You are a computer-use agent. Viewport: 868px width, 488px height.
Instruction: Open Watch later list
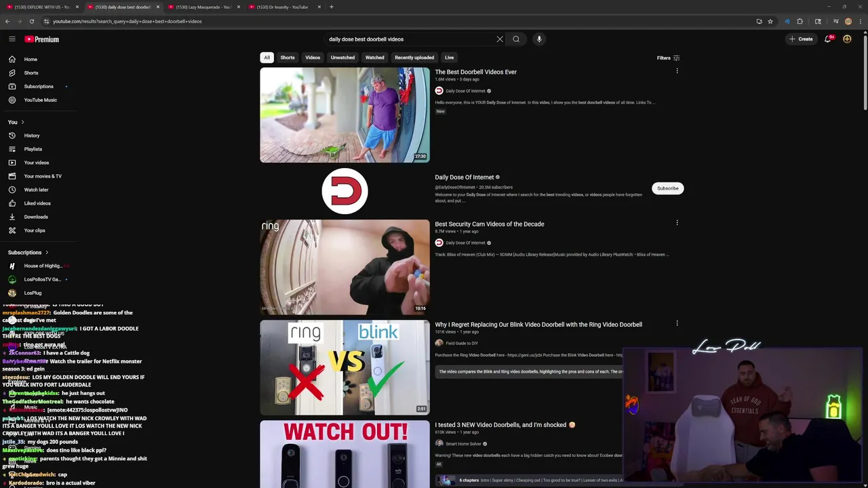(38, 190)
